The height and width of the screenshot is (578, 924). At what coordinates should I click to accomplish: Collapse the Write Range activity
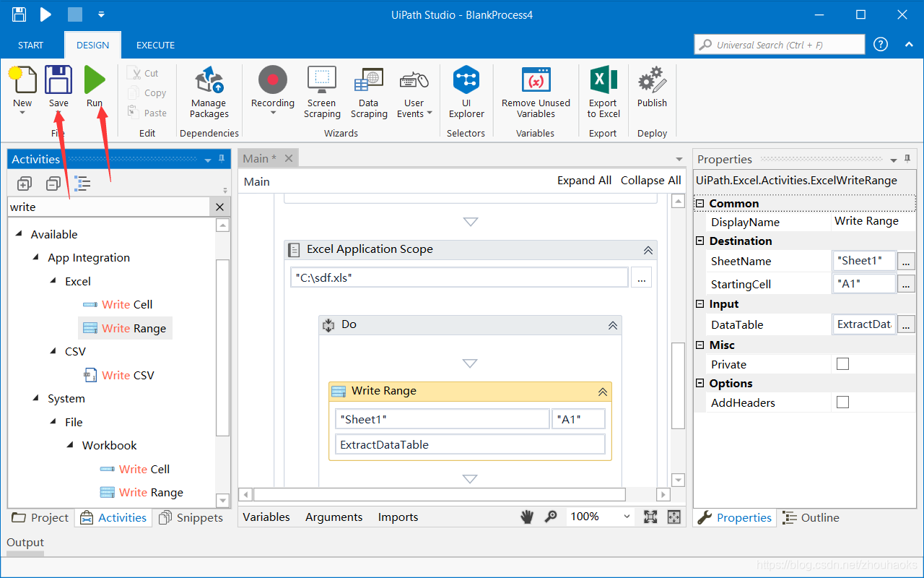(603, 392)
